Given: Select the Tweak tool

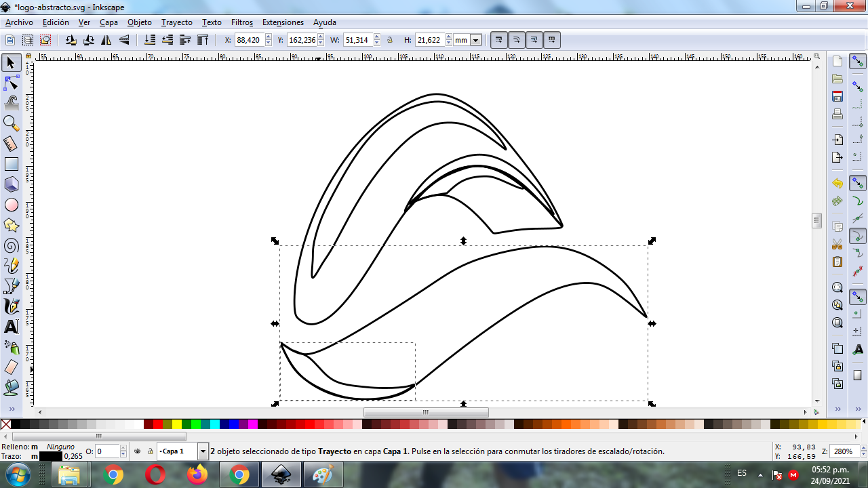Looking at the screenshot, I should [x=11, y=103].
